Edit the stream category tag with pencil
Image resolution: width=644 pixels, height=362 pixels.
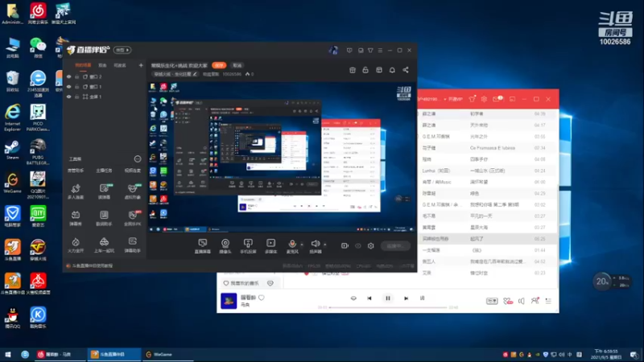point(195,74)
